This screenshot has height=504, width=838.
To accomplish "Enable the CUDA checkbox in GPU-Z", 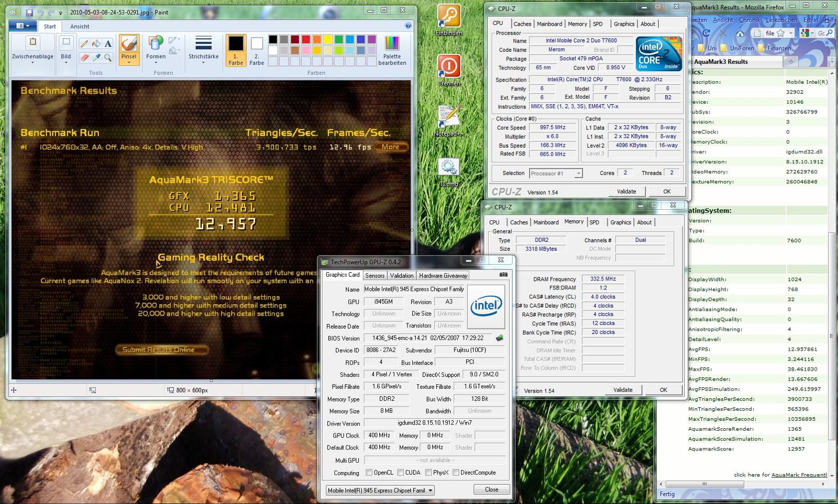I will (401, 473).
